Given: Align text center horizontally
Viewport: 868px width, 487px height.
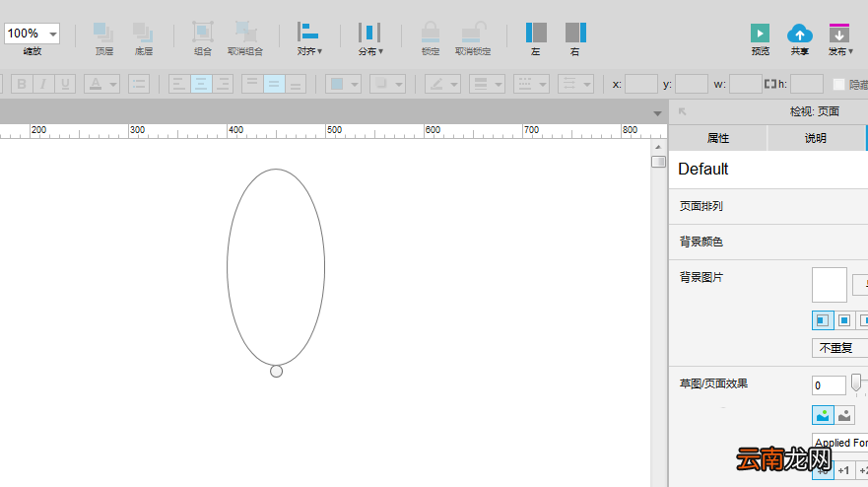Looking at the screenshot, I should coord(201,84).
